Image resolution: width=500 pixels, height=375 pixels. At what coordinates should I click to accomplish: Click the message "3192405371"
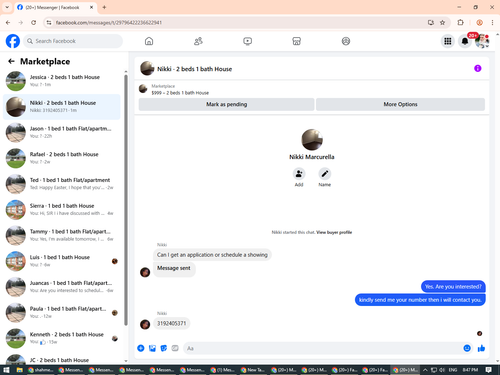[x=172, y=323]
